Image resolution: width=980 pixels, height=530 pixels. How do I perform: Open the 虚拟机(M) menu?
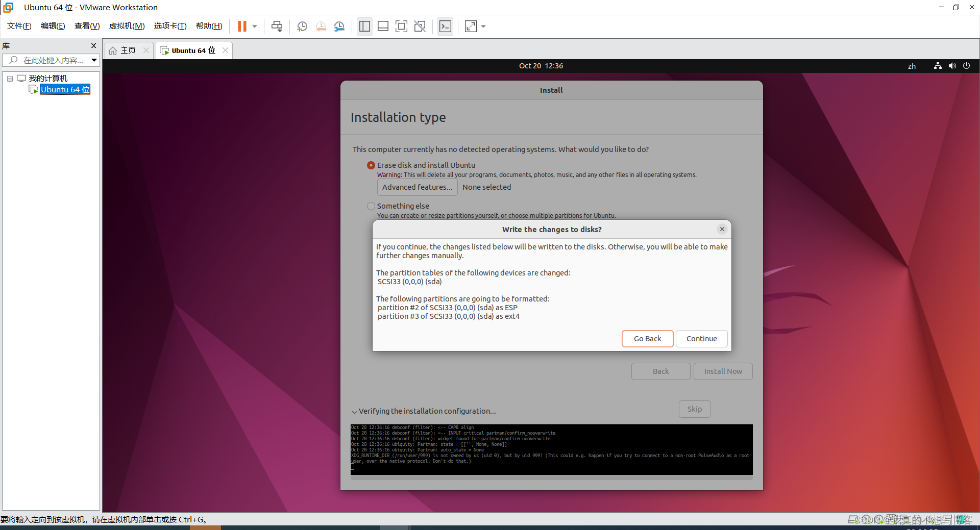pos(127,26)
